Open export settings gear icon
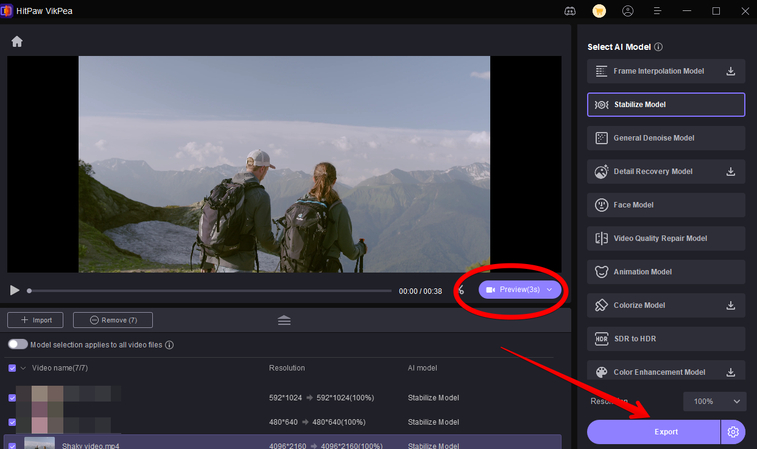Image resolution: width=757 pixels, height=449 pixels. tap(733, 432)
